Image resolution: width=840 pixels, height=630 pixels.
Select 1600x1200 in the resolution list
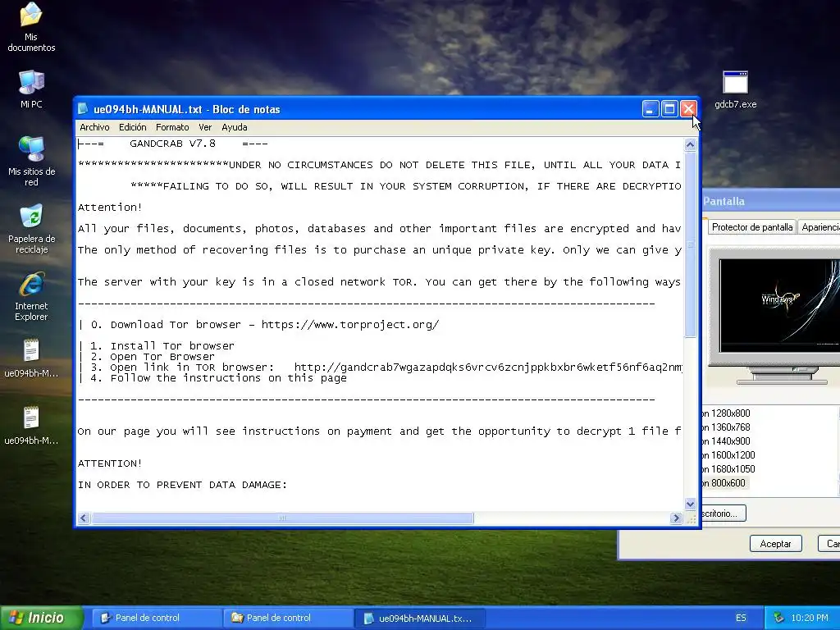tap(728, 454)
